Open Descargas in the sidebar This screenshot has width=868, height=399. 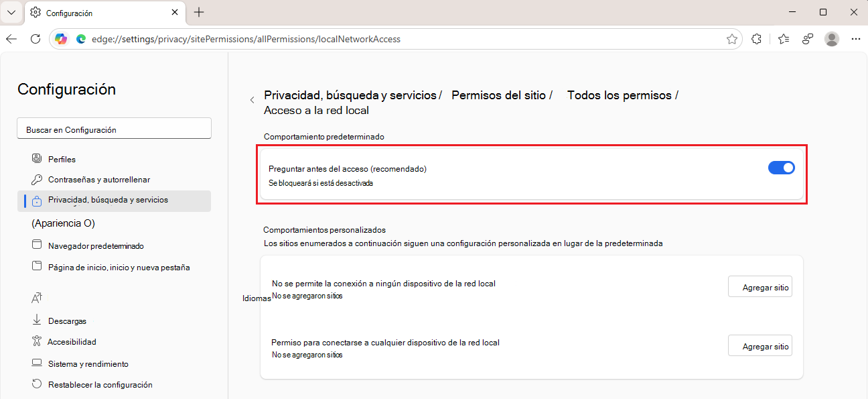pyautogui.click(x=114, y=321)
